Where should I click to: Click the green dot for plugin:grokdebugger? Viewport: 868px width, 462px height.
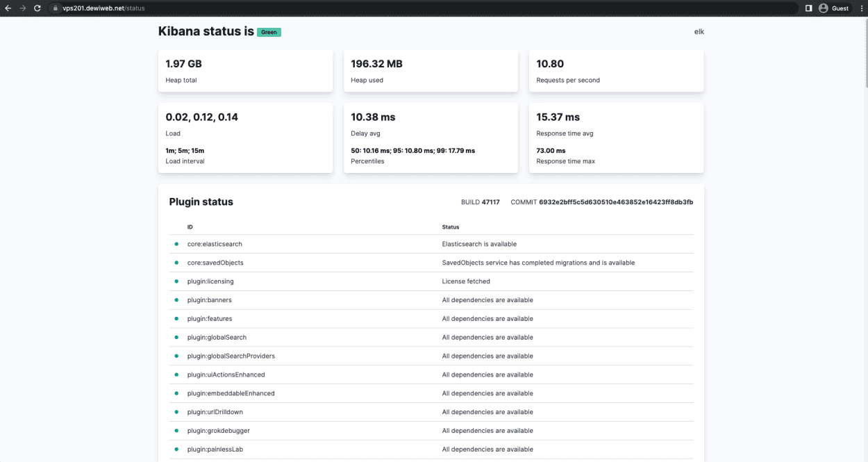[x=176, y=431]
